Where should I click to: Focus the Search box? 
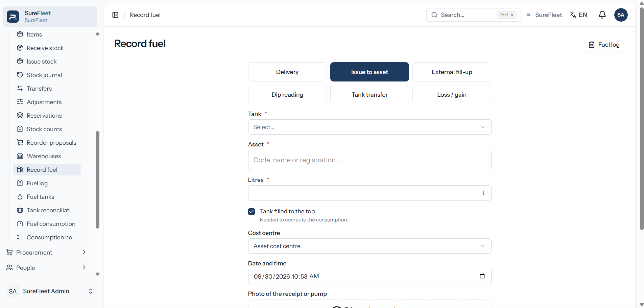pyautogui.click(x=473, y=15)
